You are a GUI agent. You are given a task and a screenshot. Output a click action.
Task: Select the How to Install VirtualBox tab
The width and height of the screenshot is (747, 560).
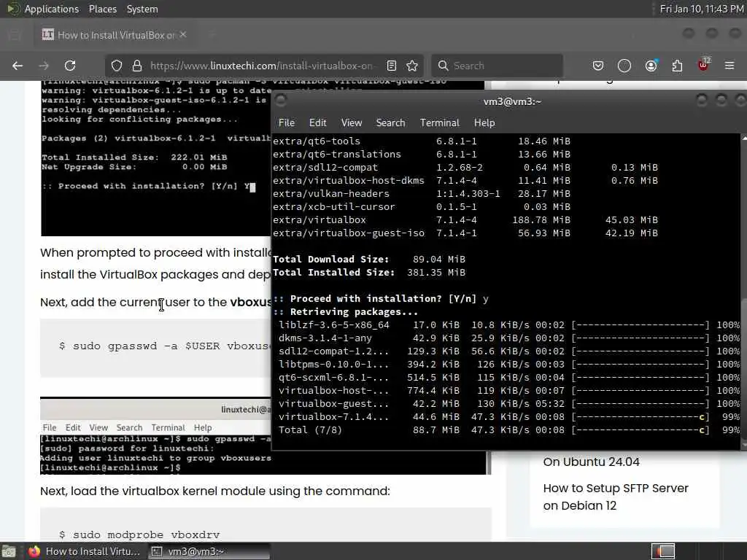pyautogui.click(x=115, y=35)
